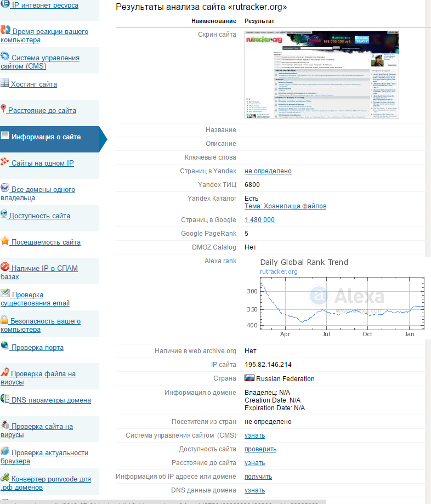Click rutracker.org link above Alexa chart

tap(279, 271)
